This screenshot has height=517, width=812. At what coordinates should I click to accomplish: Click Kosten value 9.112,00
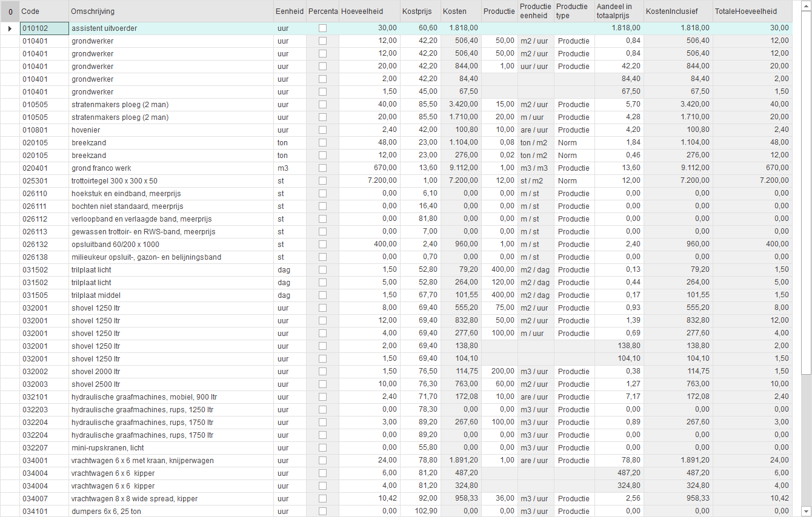point(461,168)
